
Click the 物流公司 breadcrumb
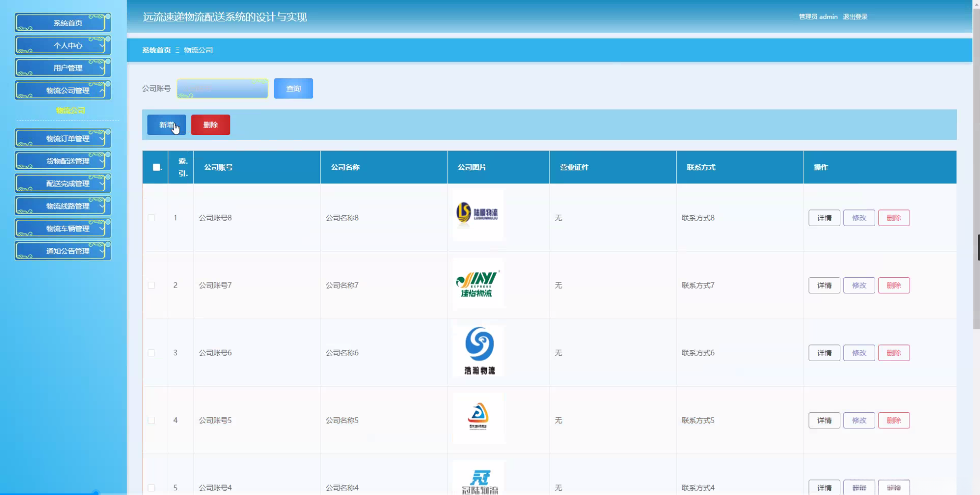pyautogui.click(x=198, y=50)
